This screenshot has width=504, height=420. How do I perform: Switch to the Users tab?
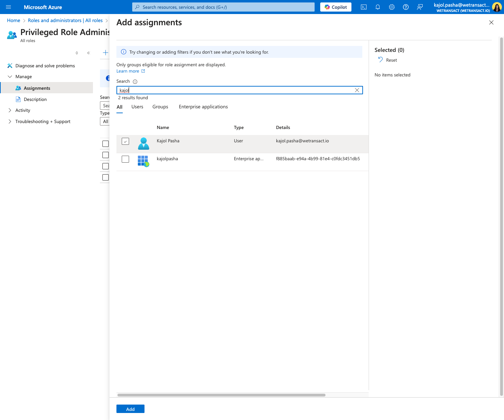pos(137,107)
